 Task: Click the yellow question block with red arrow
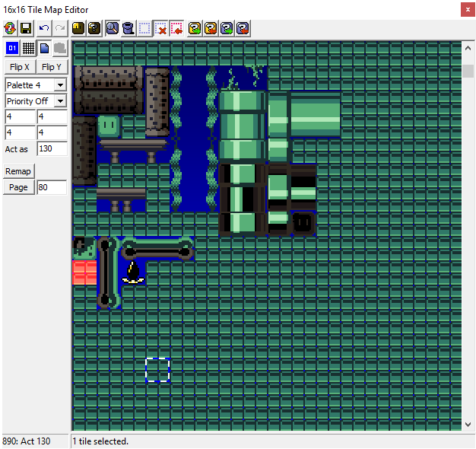[x=211, y=29]
